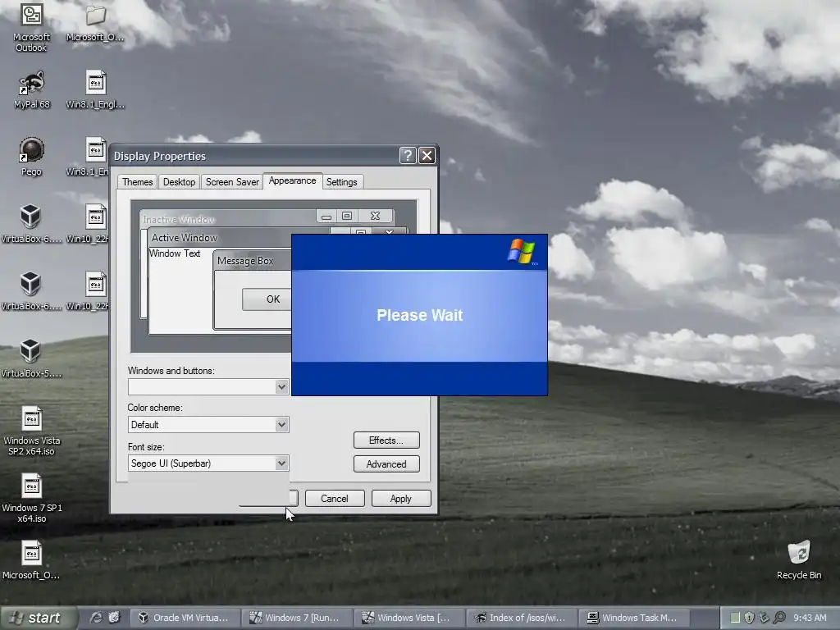840x630 pixels.
Task: Click the Inactive Window preview minimize button
Action: (326, 217)
